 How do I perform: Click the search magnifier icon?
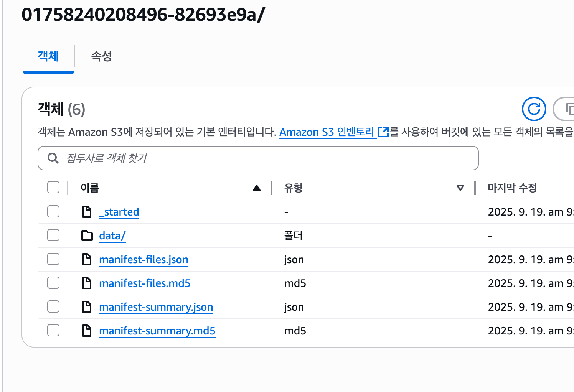[53, 158]
